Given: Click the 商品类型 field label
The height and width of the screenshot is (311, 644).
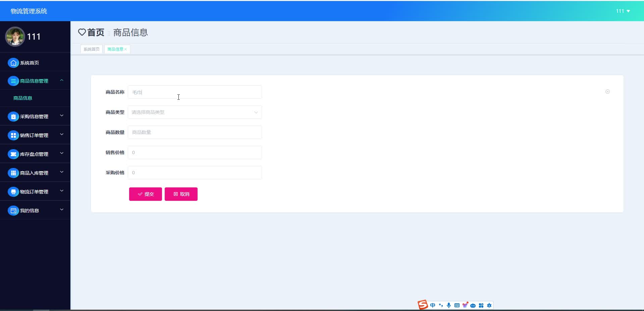Looking at the screenshot, I should (x=115, y=112).
